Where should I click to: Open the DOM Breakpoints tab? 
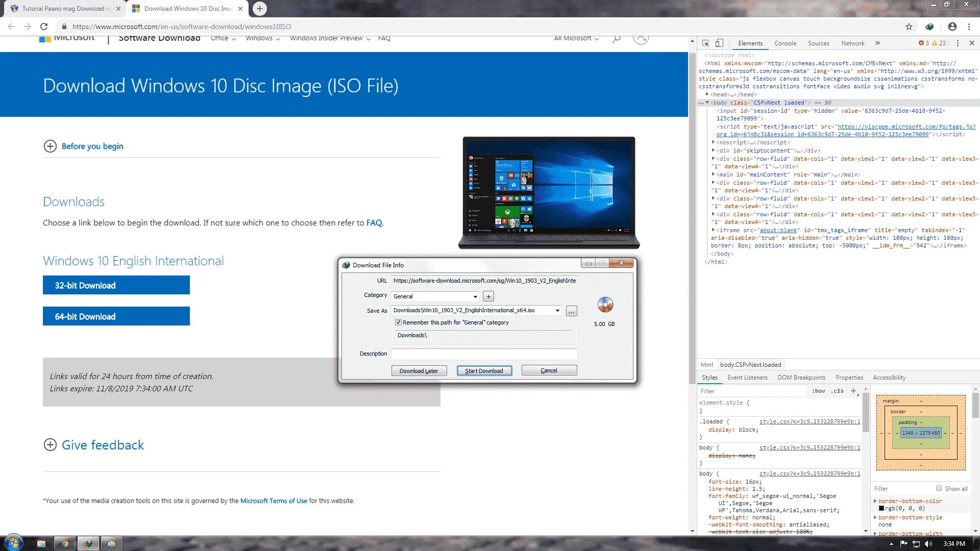coord(801,378)
